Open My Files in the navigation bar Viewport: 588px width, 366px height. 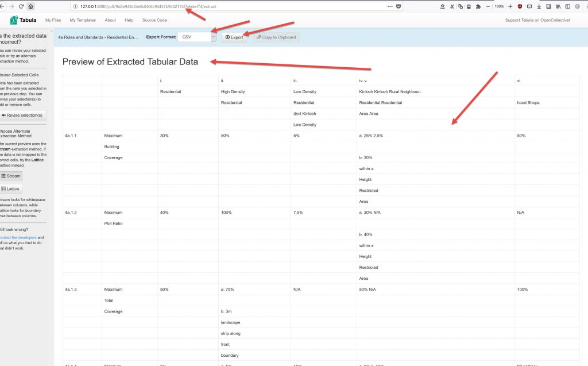[53, 20]
